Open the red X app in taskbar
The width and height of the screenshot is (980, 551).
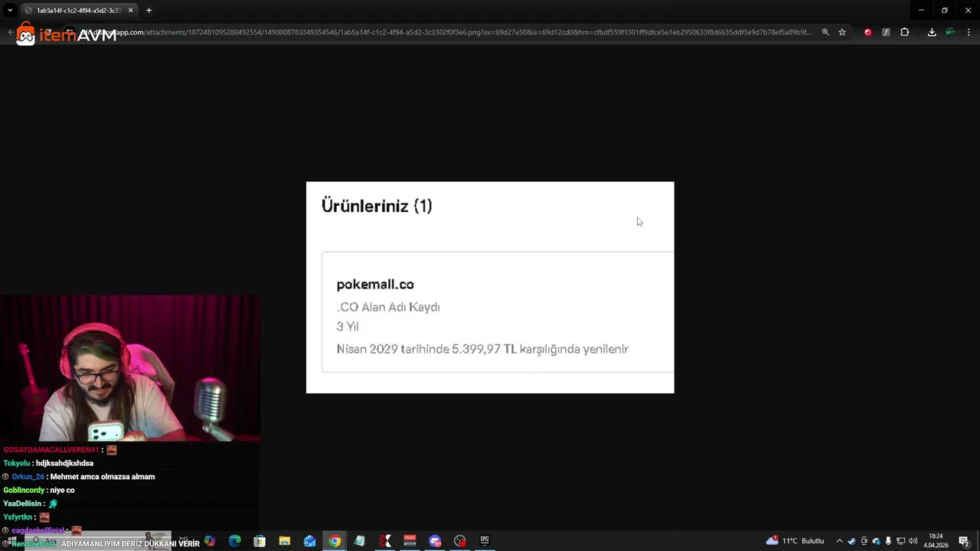tap(384, 541)
